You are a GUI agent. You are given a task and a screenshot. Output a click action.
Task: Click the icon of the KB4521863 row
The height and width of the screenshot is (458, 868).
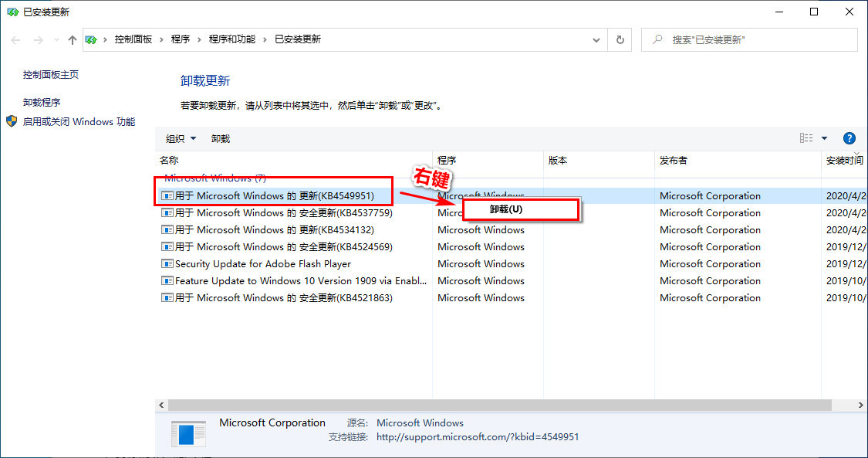click(167, 298)
